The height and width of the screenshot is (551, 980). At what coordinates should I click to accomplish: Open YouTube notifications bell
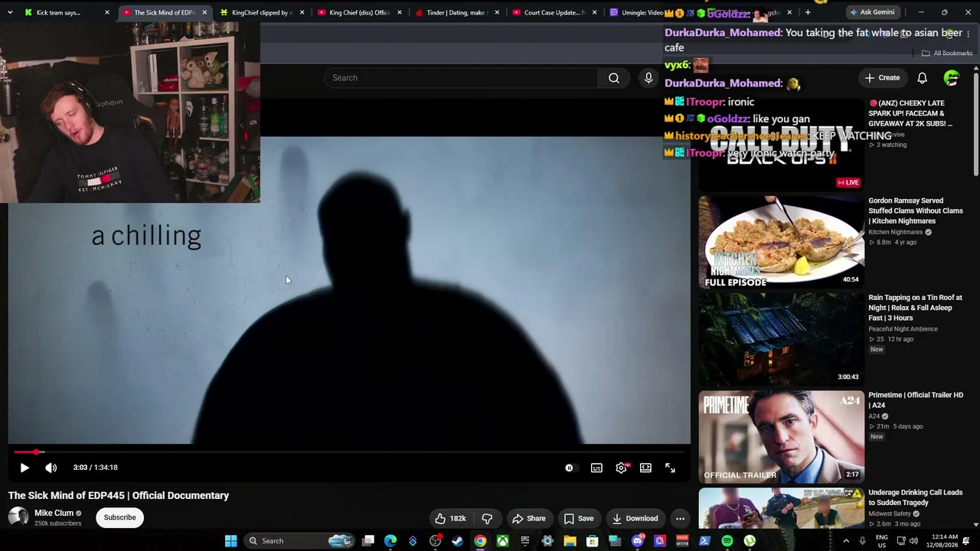(923, 77)
